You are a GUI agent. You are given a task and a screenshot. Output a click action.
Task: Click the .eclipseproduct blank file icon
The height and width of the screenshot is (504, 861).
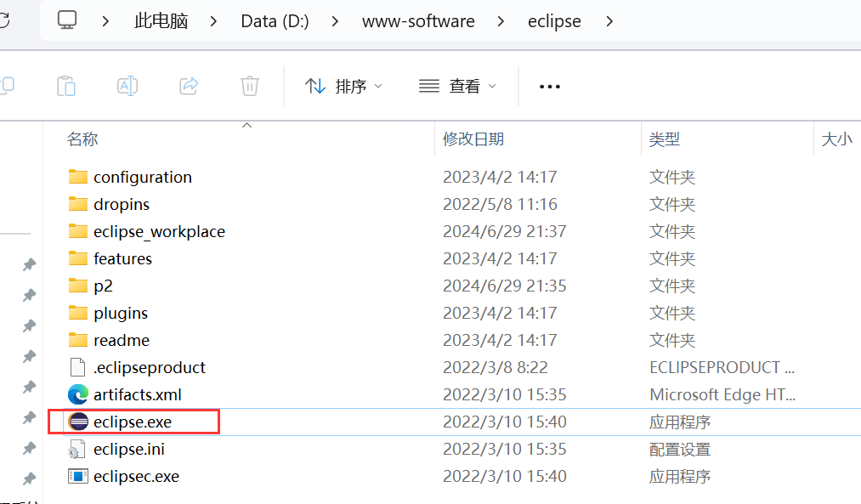78,367
